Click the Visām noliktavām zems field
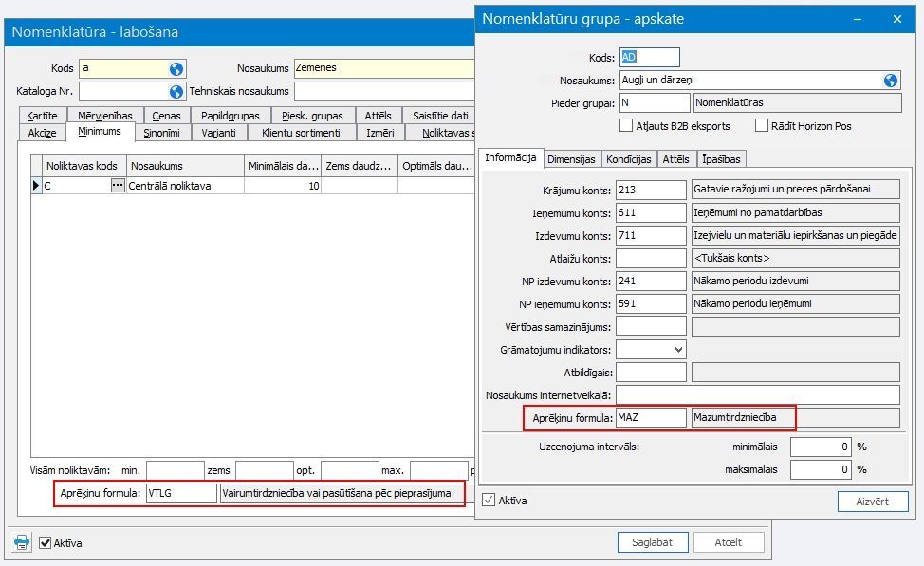The height and width of the screenshot is (566, 924). [x=264, y=470]
